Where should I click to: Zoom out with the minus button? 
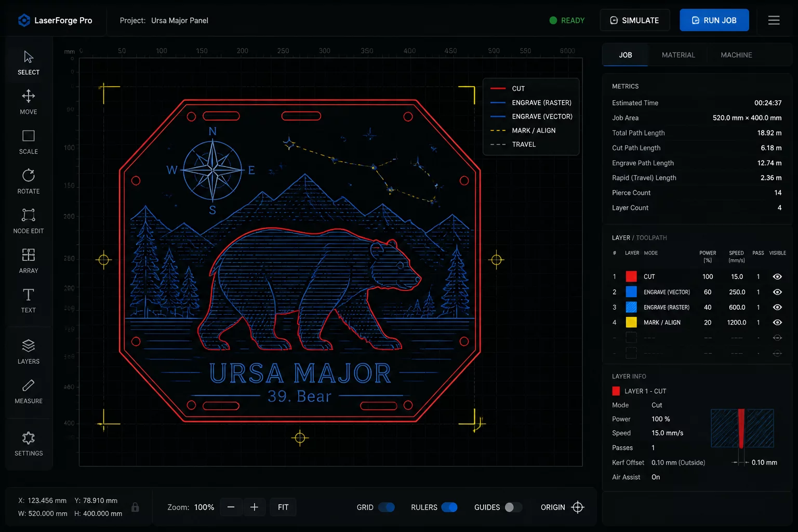click(231, 507)
